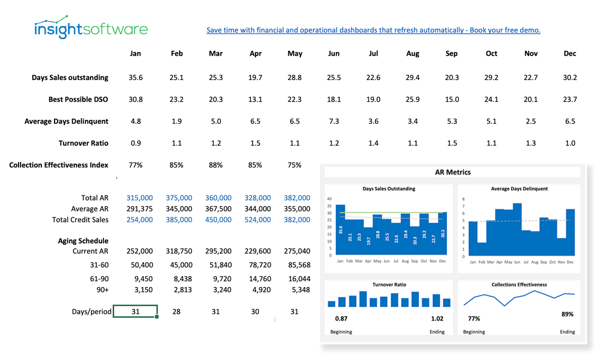
Task: Click the Turnover Ratio Ending value 1.02
Action: [x=437, y=318]
